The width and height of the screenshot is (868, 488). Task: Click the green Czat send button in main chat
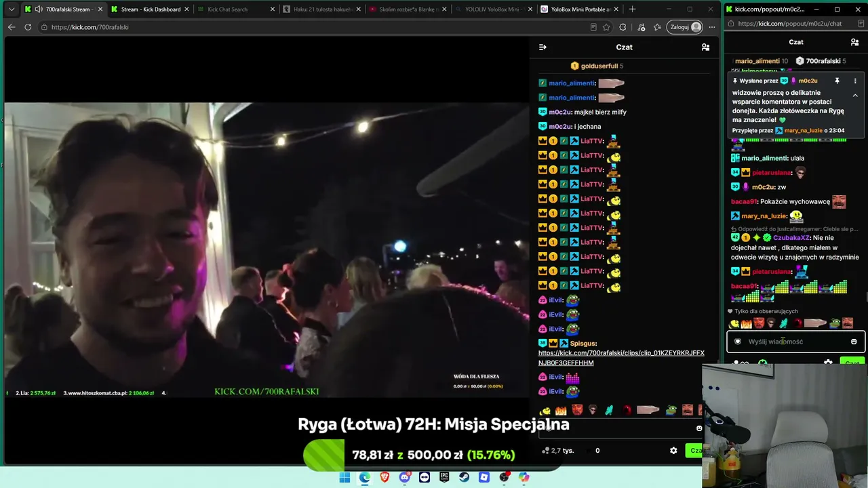tap(695, 451)
